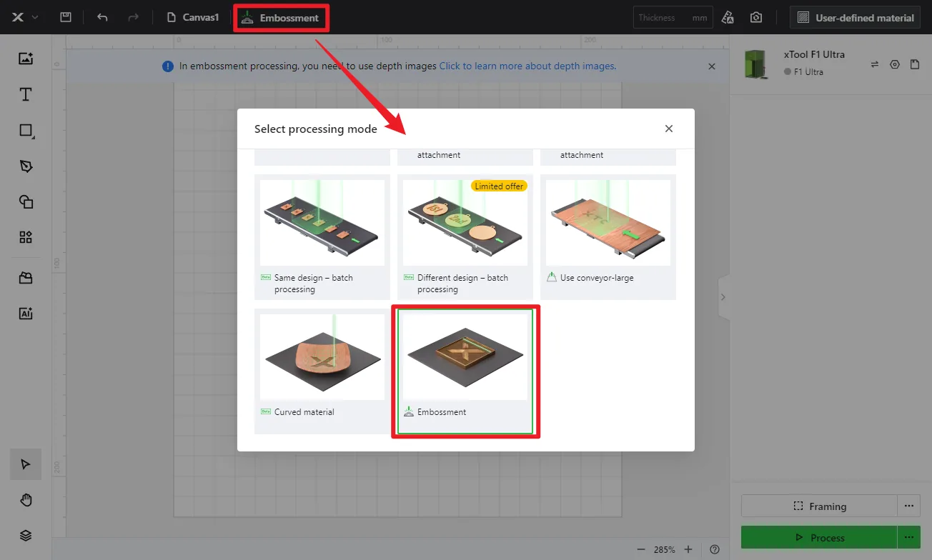The height and width of the screenshot is (560, 932).
Task: Select the Image import tool
Action: click(26, 59)
